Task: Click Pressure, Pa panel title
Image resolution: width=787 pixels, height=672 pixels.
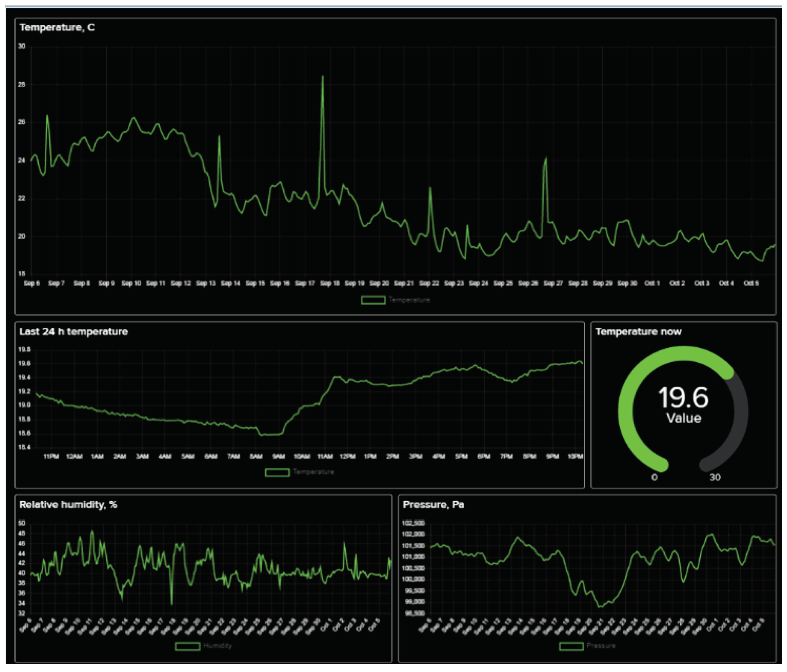Action: tap(433, 505)
